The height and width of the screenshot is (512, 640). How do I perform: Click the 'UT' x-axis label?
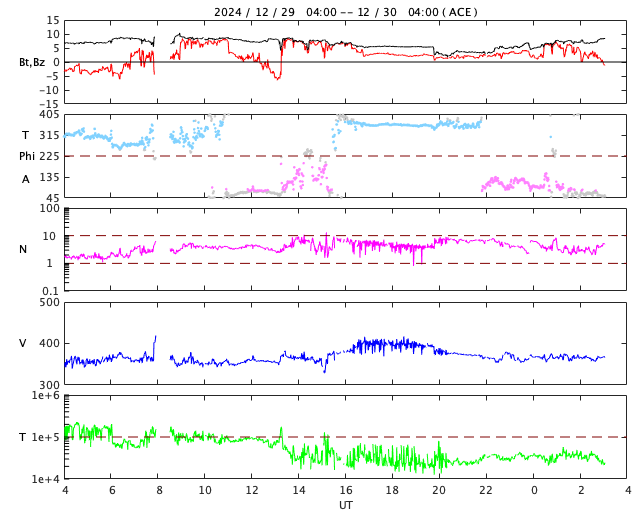tap(346, 505)
